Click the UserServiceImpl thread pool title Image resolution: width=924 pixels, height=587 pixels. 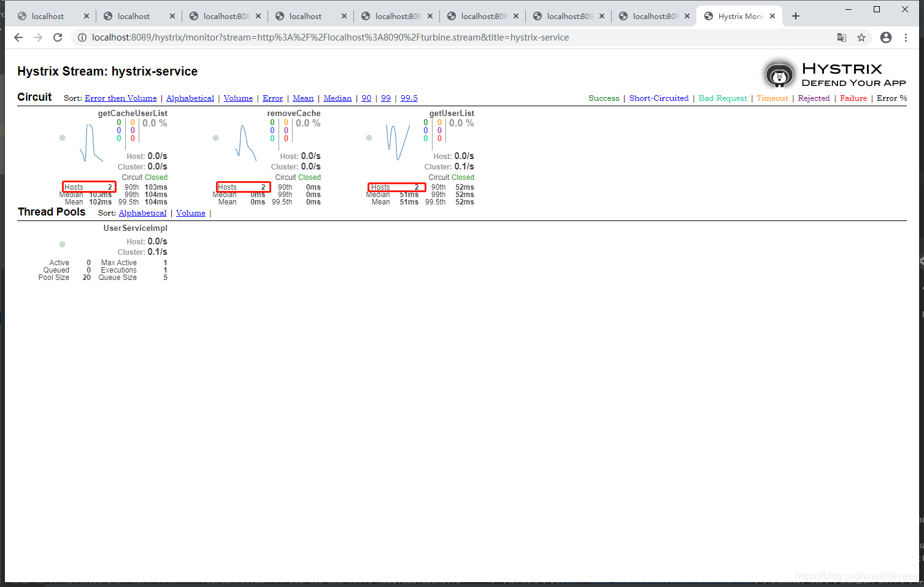point(135,228)
